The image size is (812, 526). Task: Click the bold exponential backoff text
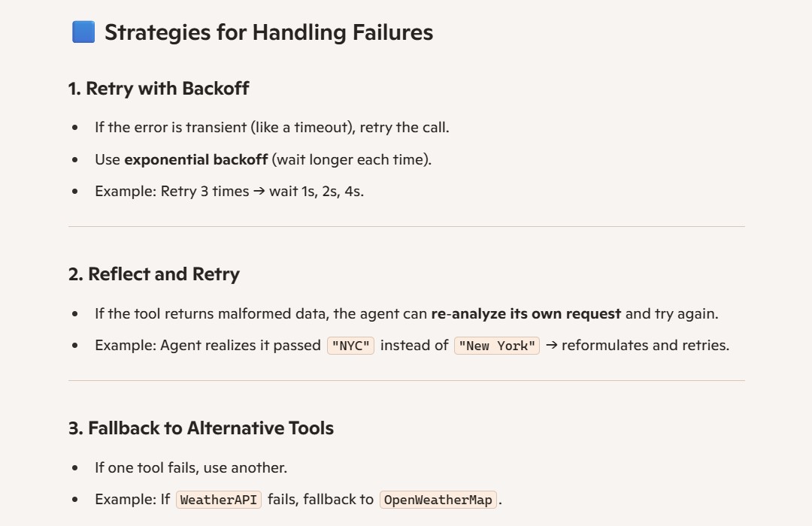tap(196, 159)
